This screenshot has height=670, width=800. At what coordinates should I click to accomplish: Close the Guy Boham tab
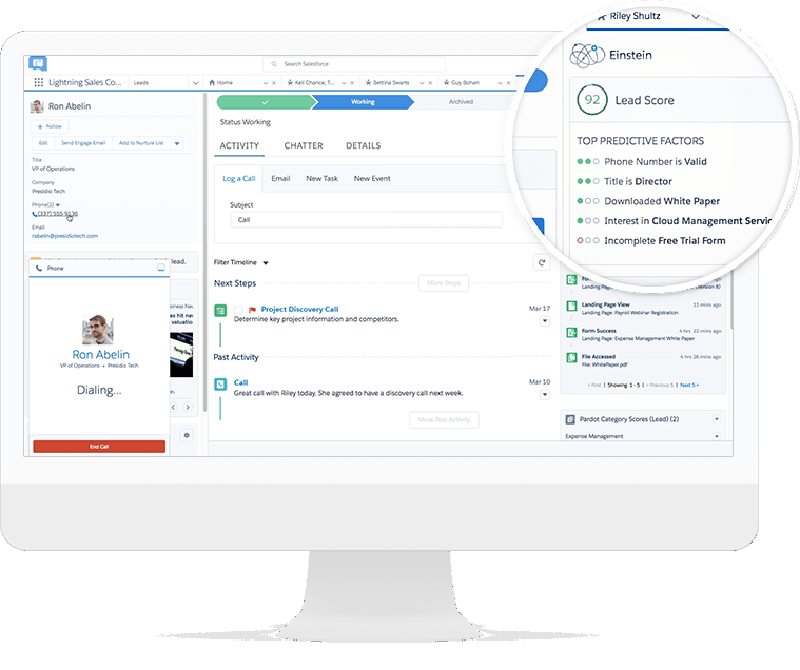[x=508, y=83]
